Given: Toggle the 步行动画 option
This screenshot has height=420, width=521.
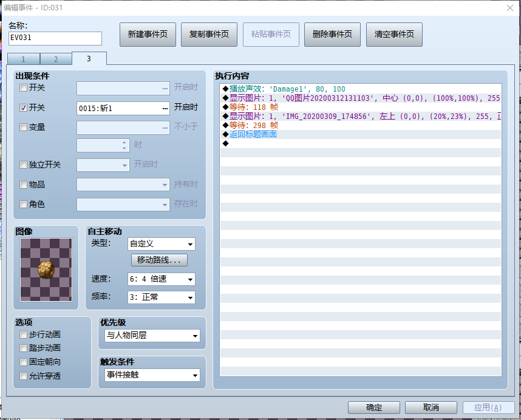Looking at the screenshot, I should (23, 334).
